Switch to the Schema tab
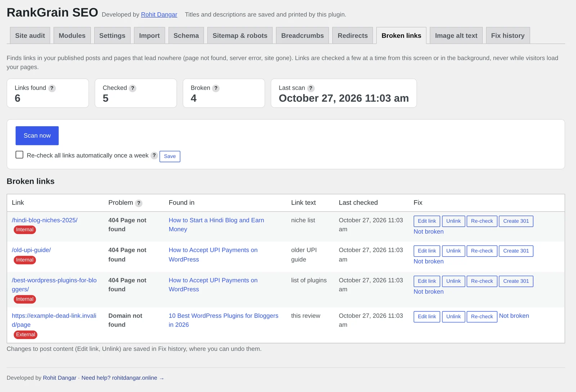 186,36
